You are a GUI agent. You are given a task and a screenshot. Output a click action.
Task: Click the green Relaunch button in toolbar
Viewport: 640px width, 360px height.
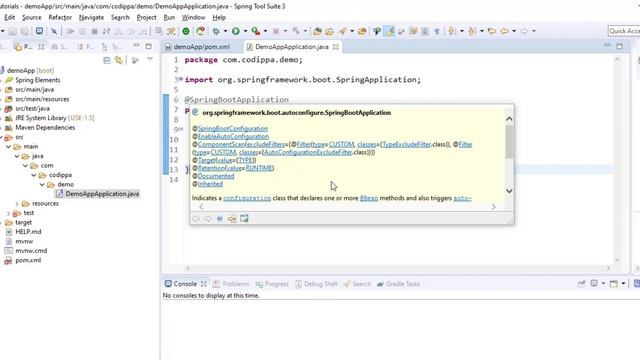pyautogui.click(x=200, y=31)
